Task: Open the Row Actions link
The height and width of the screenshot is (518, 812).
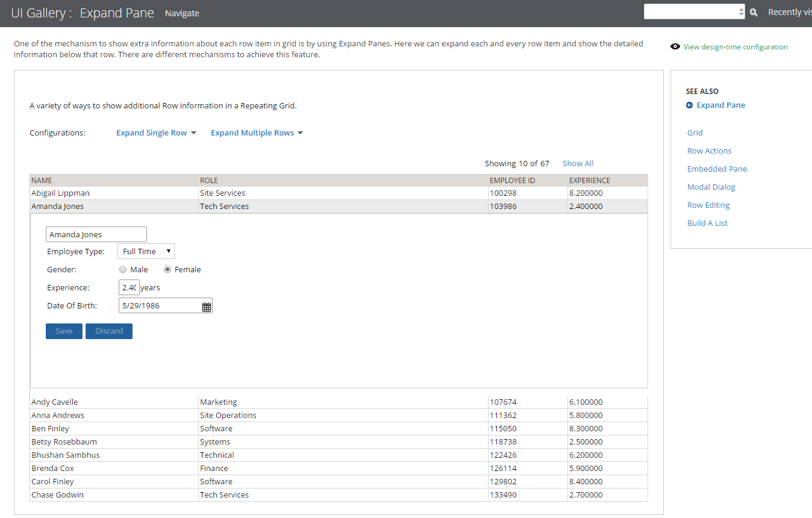Action: point(710,151)
